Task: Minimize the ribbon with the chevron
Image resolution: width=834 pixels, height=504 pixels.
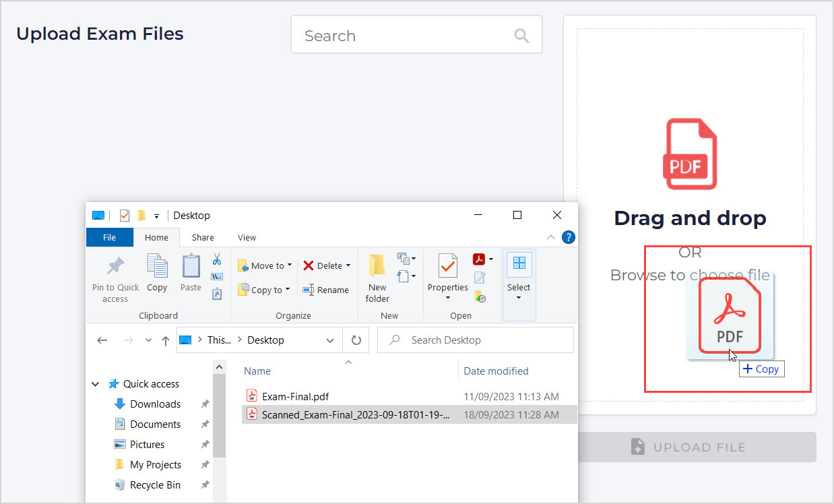Action: [551, 237]
